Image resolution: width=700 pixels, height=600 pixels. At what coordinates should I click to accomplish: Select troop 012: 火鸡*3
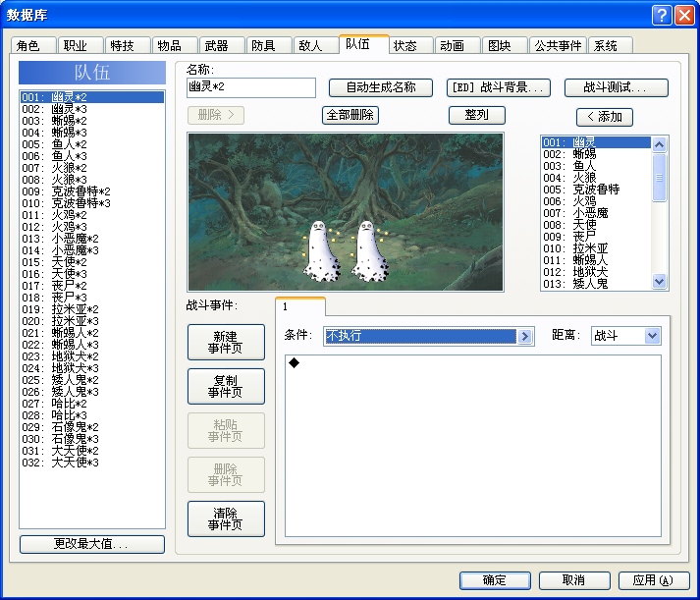click(92, 227)
